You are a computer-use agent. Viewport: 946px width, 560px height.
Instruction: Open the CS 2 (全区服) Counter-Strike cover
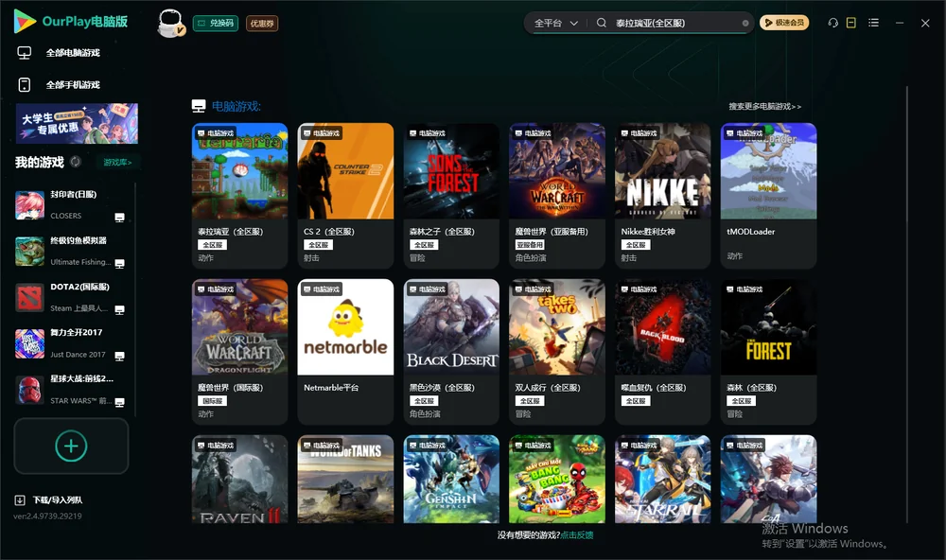point(345,171)
